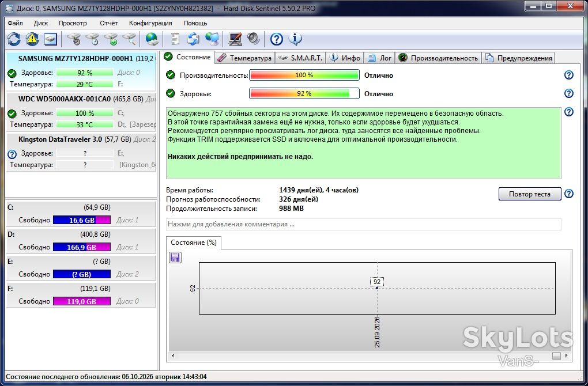
Task: Open the Отчёт menu
Action: (109, 23)
